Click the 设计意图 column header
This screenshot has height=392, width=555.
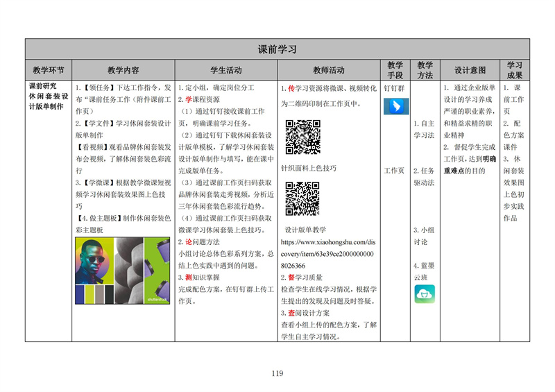tap(470, 70)
